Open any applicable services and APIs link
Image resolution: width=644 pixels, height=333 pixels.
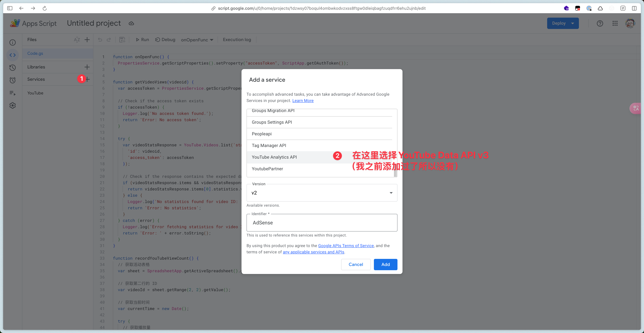click(313, 252)
